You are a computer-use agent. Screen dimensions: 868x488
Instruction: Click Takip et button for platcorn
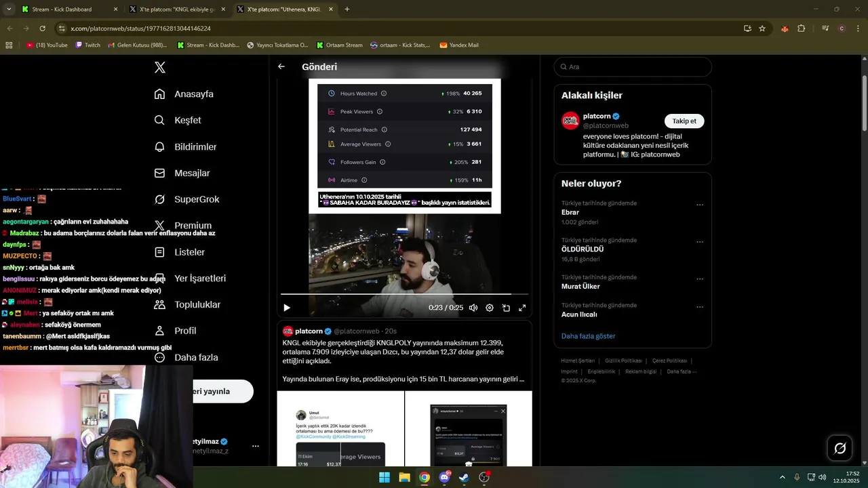684,121
